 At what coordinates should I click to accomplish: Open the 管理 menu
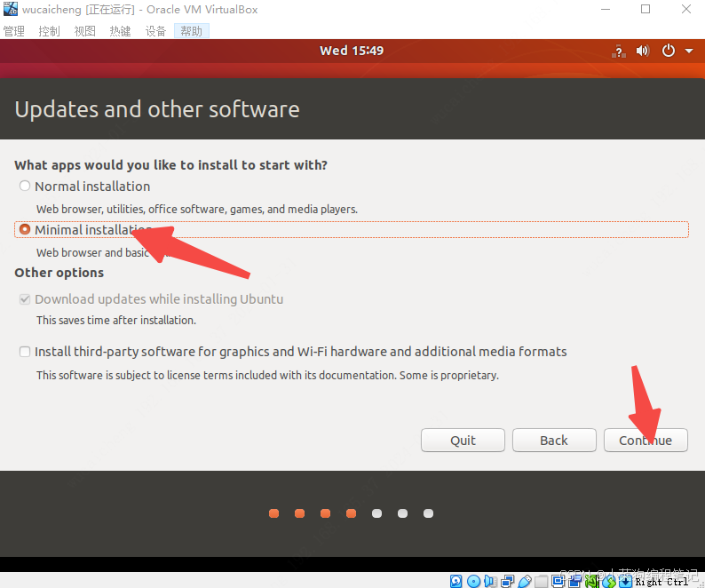(x=14, y=31)
